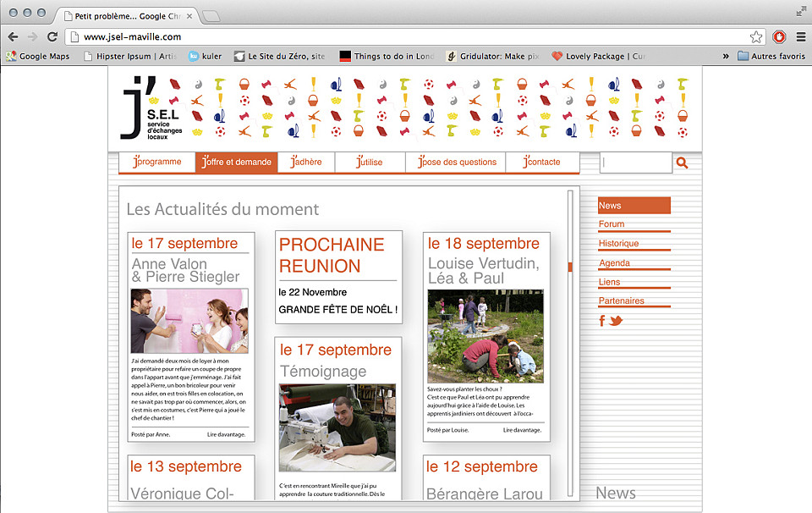Open the j'programme menu tab
The height and width of the screenshot is (513, 812).
point(157,162)
